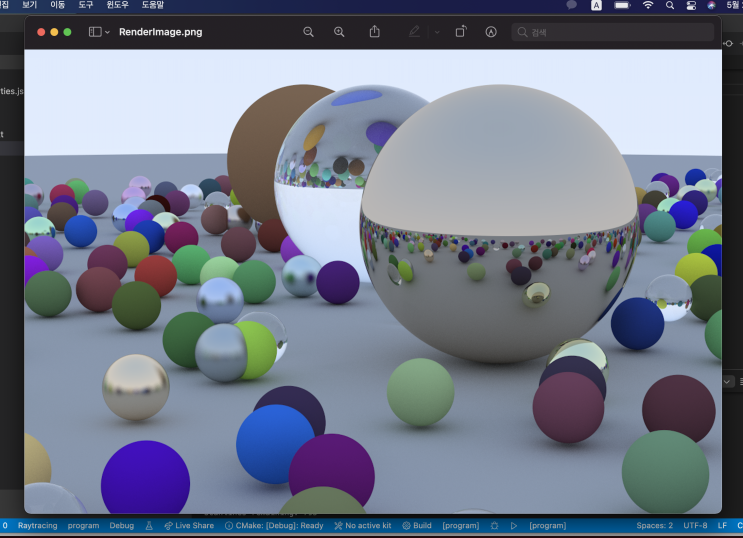Open the 보기 menu
The height and width of the screenshot is (538, 743).
(29, 5)
